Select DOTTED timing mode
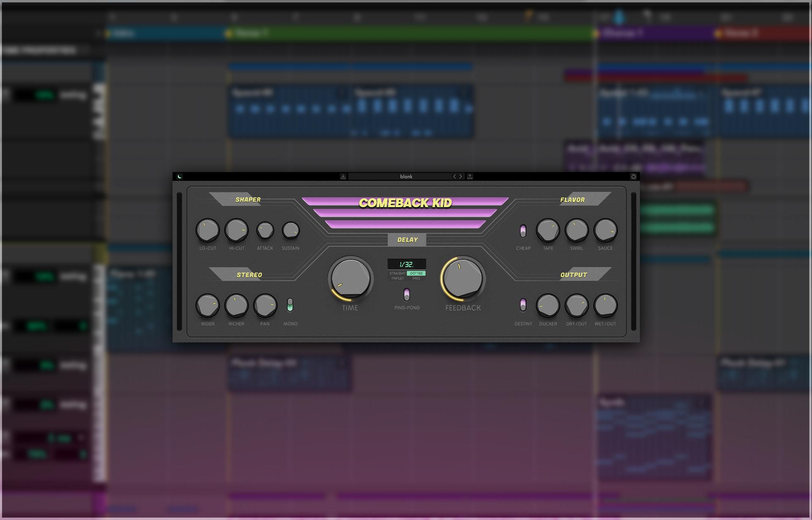This screenshot has width=812, height=520. (x=416, y=274)
